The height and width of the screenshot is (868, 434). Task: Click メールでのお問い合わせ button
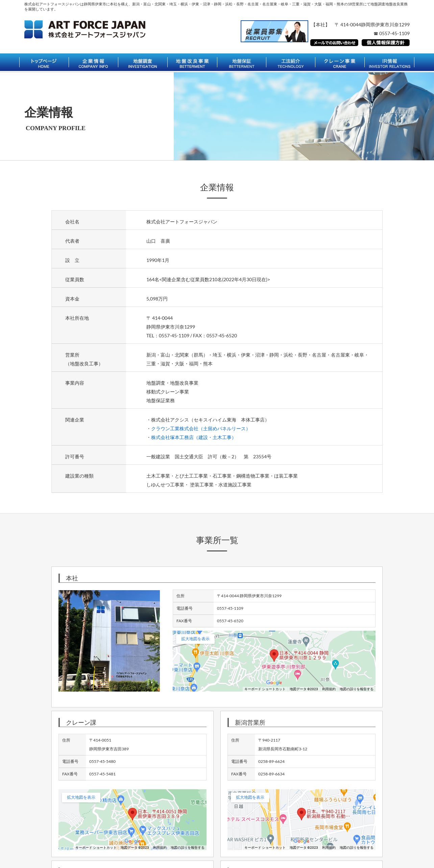point(334,43)
